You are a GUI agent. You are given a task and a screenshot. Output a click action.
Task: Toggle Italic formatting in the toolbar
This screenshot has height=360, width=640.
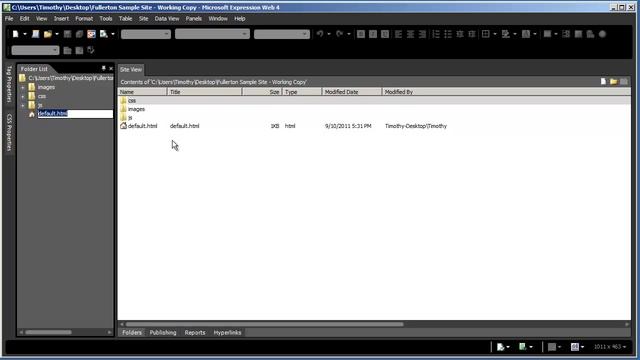pos(373,34)
